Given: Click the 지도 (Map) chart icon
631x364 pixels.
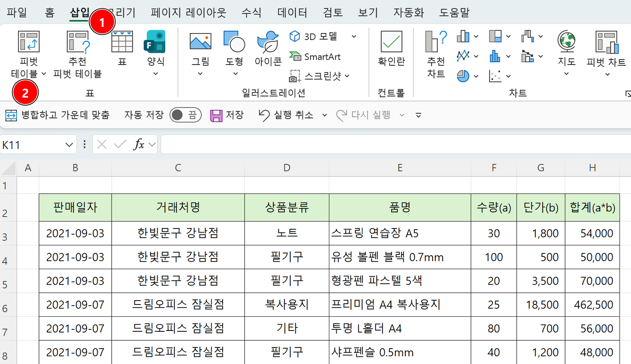Looking at the screenshot, I should [567, 41].
